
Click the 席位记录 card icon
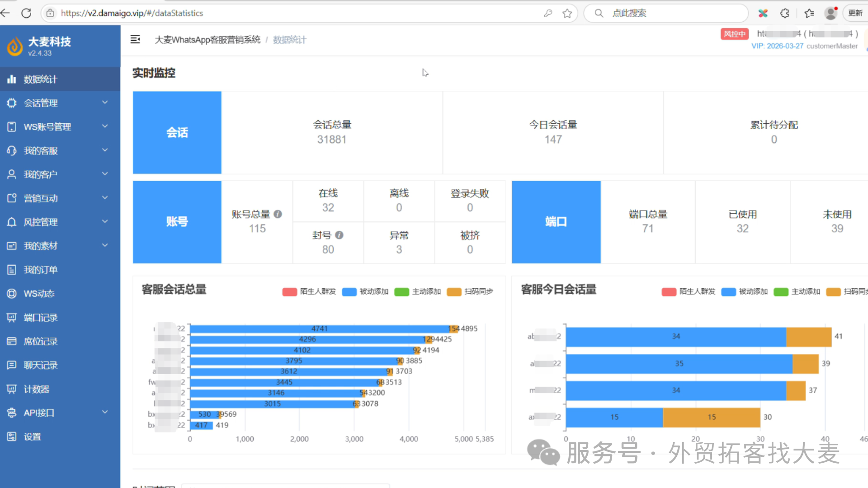click(12, 342)
